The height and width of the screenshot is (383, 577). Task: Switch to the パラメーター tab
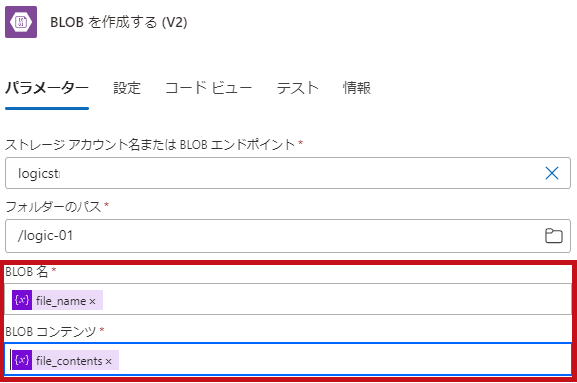47,88
